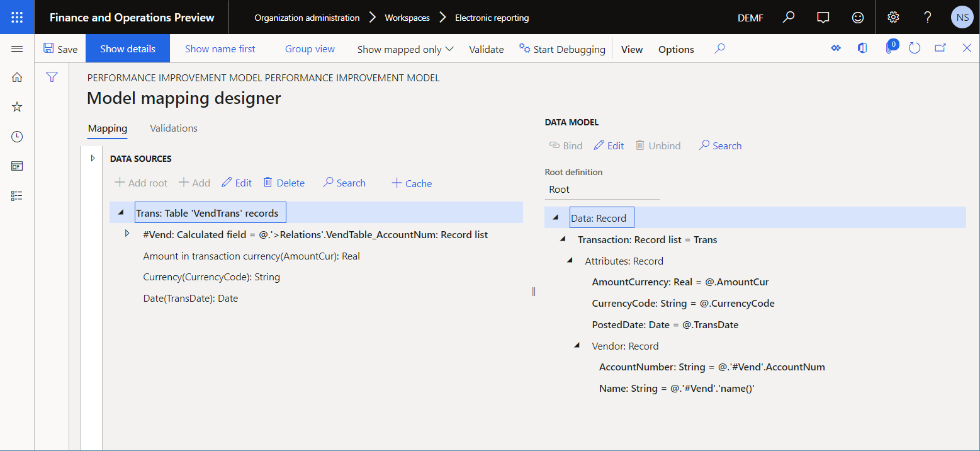Screen dimensions: 980x451
Task: Open the Settings gear icon
Action: coord(893,17)
